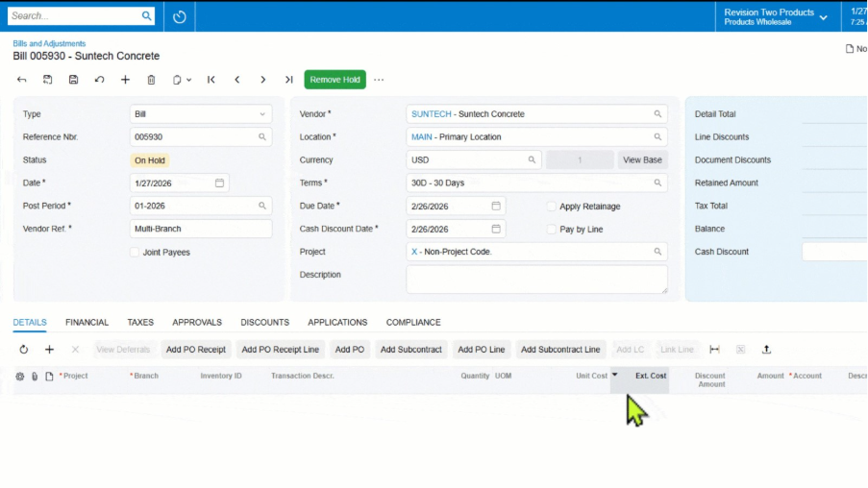
Task: Click the Vendor Ref. field containing Multi-Branch
Action: click(x=201, y=229)
